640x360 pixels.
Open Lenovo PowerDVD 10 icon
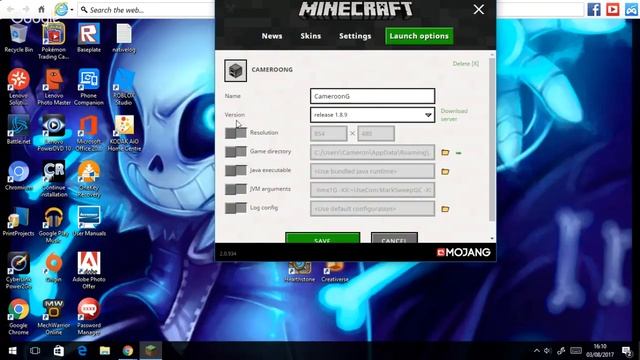(54, 133)
